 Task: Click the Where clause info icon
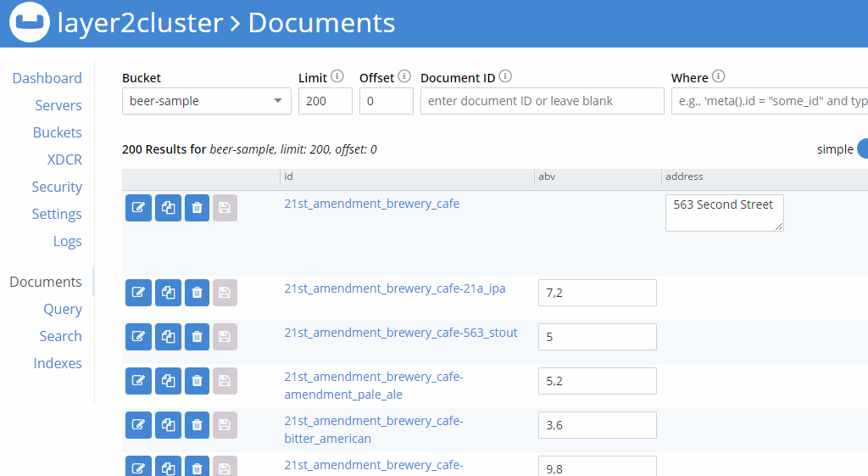coord(719,76)
